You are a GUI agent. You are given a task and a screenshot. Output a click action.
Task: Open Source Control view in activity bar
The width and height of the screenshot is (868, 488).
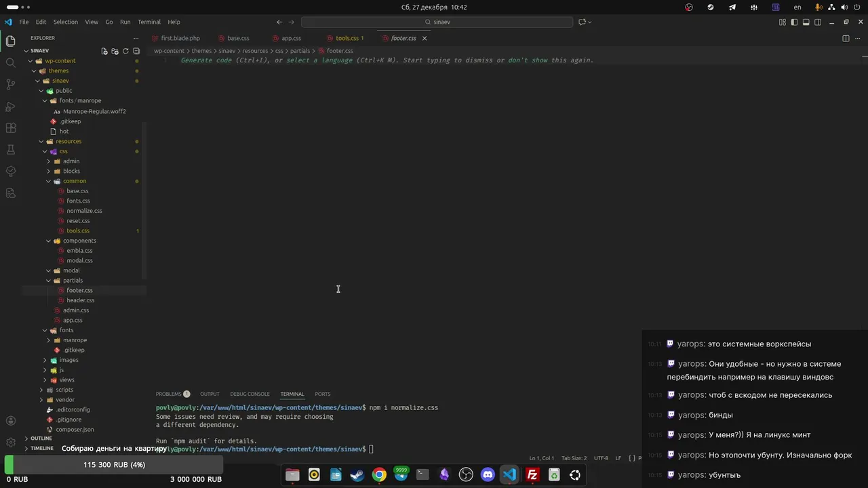coord(10,85)
